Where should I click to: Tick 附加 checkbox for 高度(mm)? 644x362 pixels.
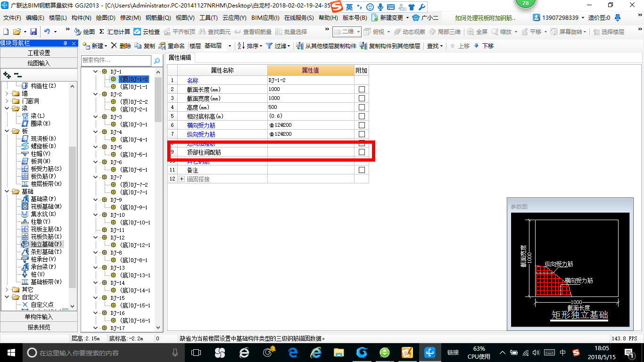point(362,107)
